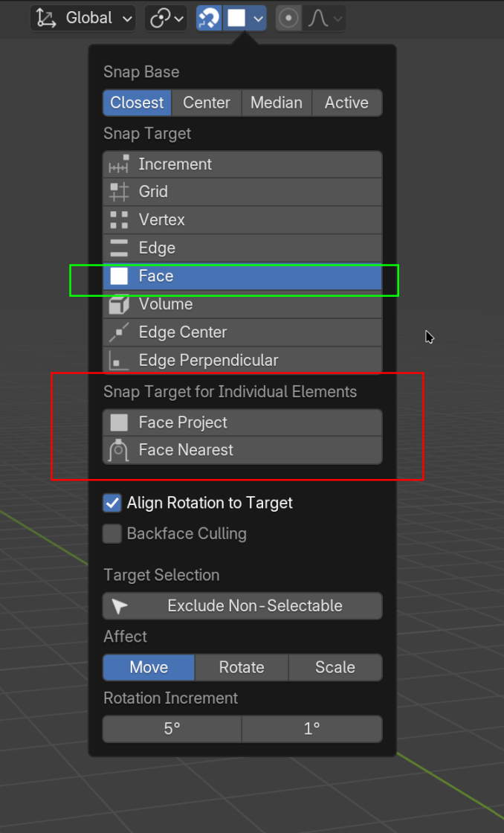Select Edge snap target
The height and width of the screenshot is (833, 504).
(242, 248)
